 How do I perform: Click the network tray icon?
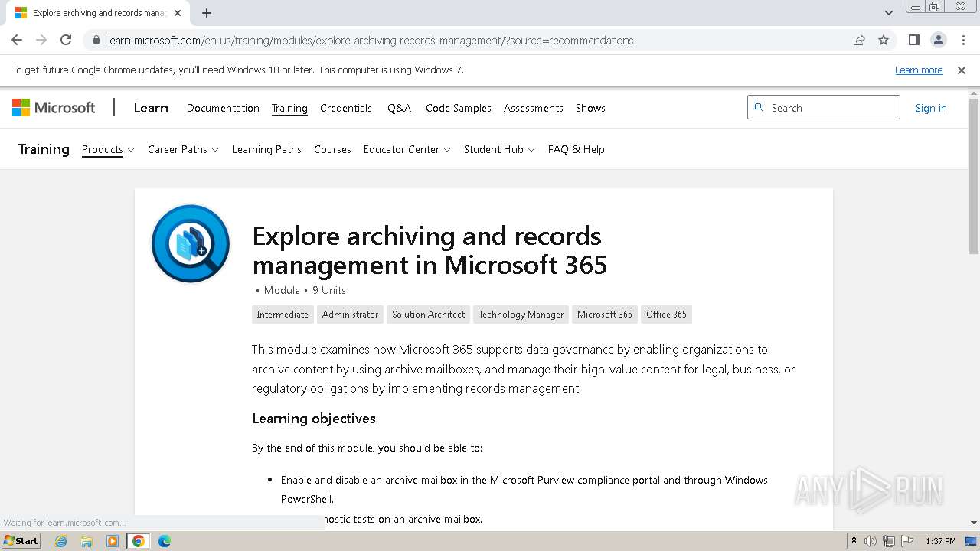point(888,541)
